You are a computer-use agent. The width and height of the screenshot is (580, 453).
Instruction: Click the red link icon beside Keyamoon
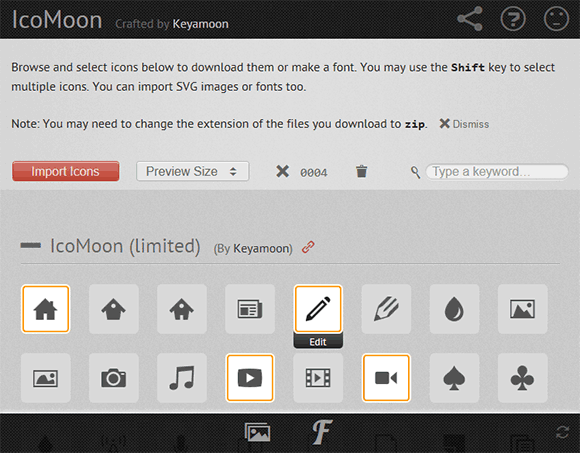coord(308,247)
